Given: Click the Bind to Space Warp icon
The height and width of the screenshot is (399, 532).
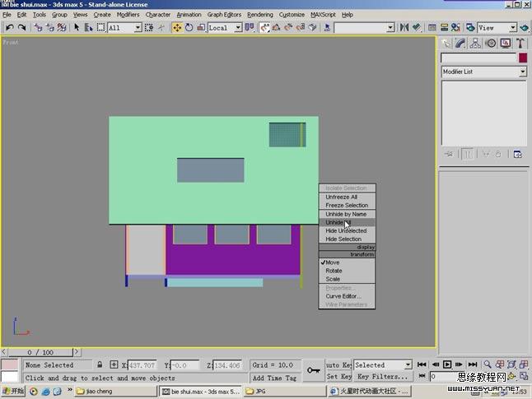Looking at the screenshot, I should click(62, 27).
